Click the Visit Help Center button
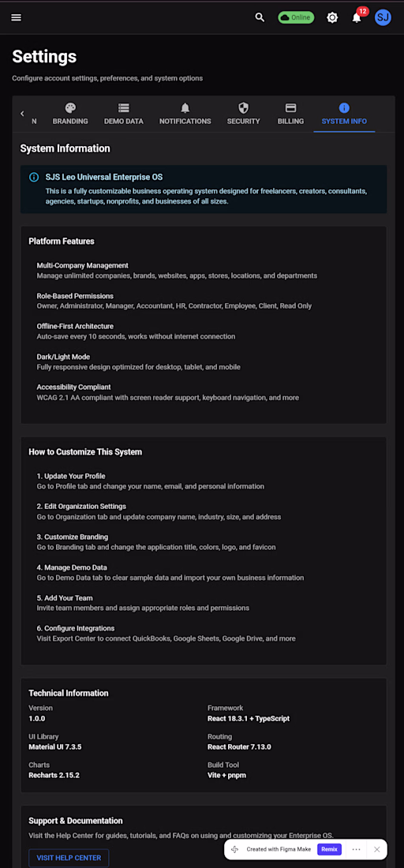 point(69,858)
